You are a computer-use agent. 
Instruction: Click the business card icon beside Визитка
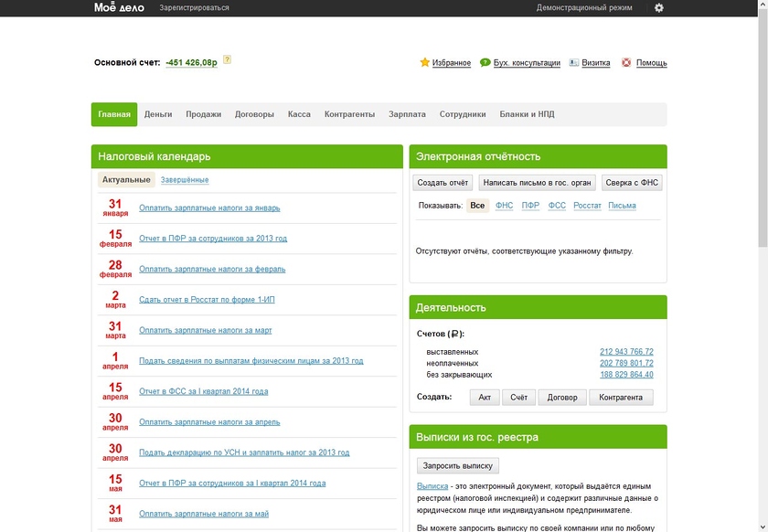574,63
